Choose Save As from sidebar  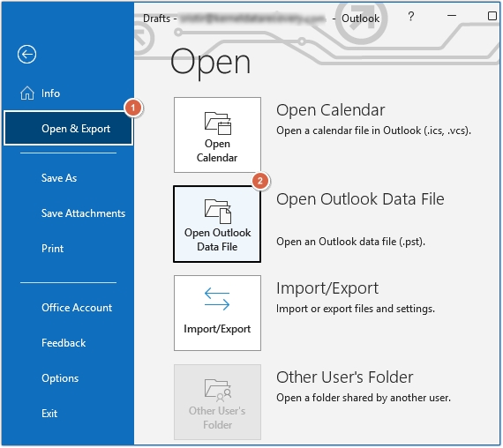point(59,178)
